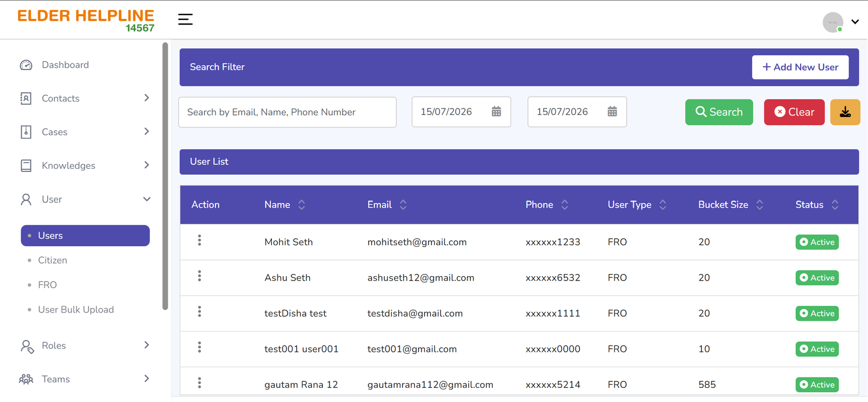The image size is (868, 402).
Task: Click email gautamrana112@gmail.com
Action: pyautogui.click(x=430, y=385)
